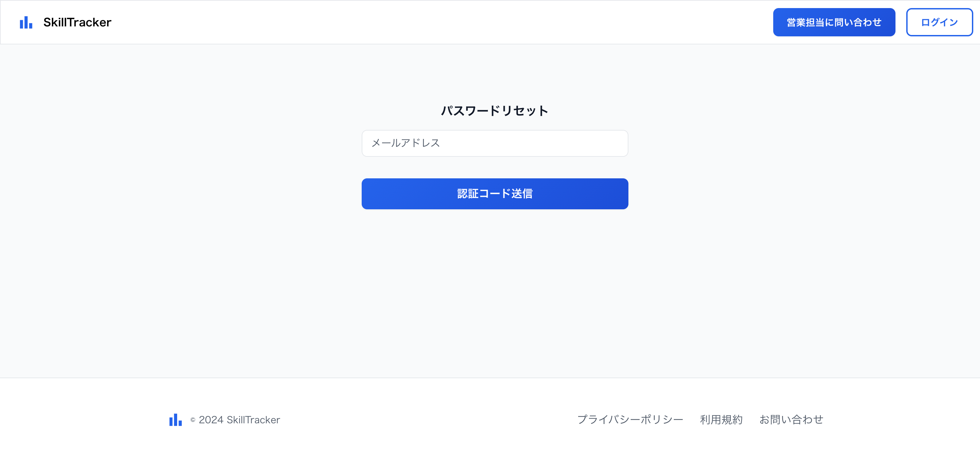Place cursor inside the email address box

point(495,143)
